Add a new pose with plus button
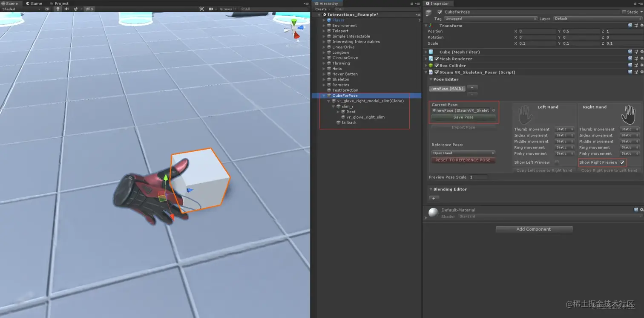 point(472,88)
